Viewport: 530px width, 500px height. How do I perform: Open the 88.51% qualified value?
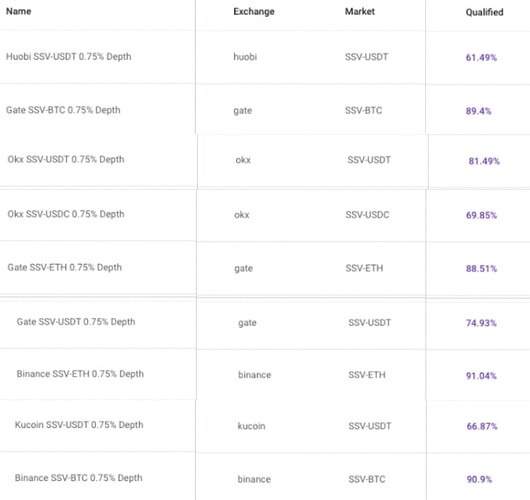pos(481,268)
